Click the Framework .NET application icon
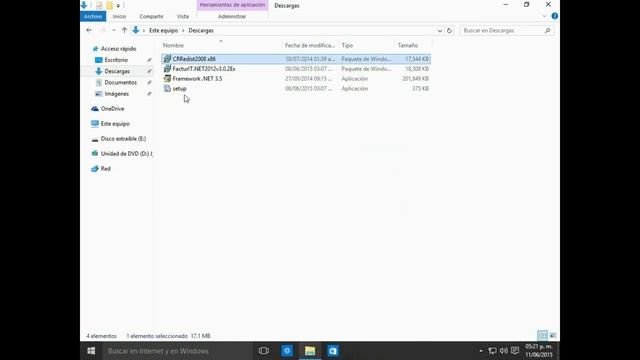This screenshot has height=360, width=640. pos(167,78)
